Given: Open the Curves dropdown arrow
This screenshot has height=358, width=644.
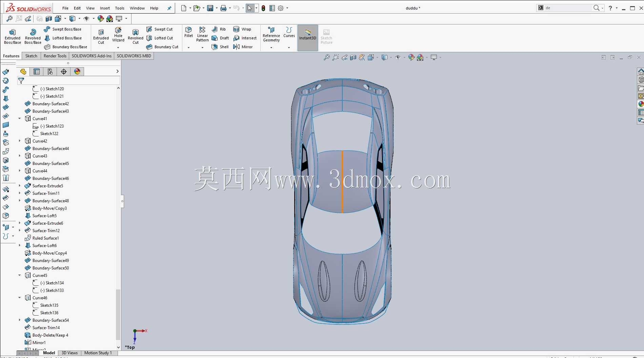Looking at the screenshot, I should click(x=289, y=48).
